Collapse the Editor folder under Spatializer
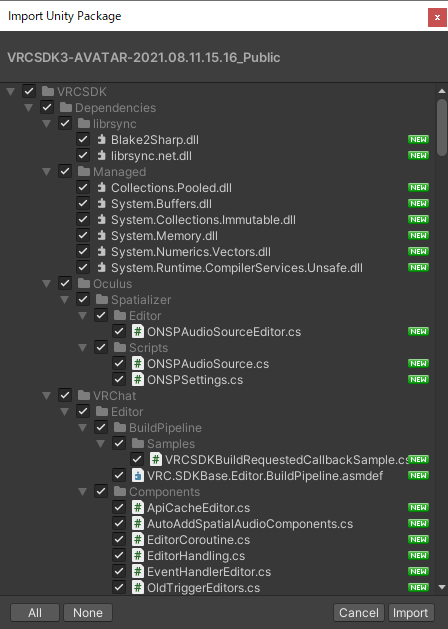 (x=83, y=316)
